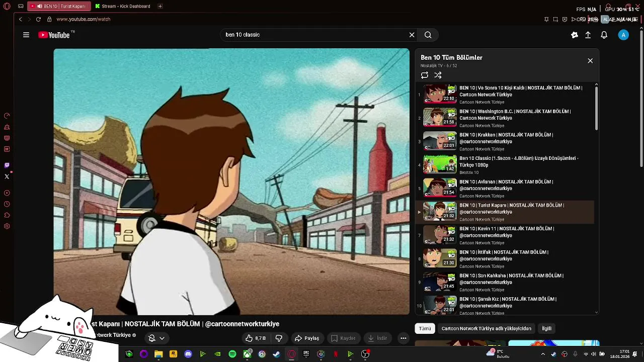The image size is (644, 362).
Task: Open Rockstar Games Launcher from the taskbar
Action: pyautogui.click(x=173, y=354)
